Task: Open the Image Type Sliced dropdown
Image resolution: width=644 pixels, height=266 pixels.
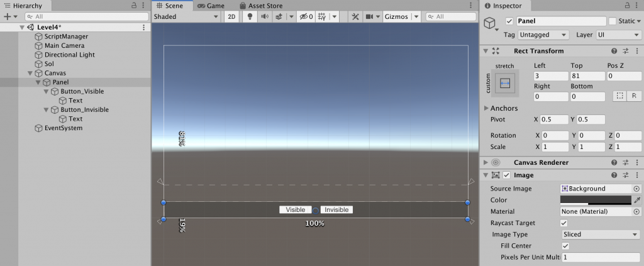Action: (x=600, y=234)
